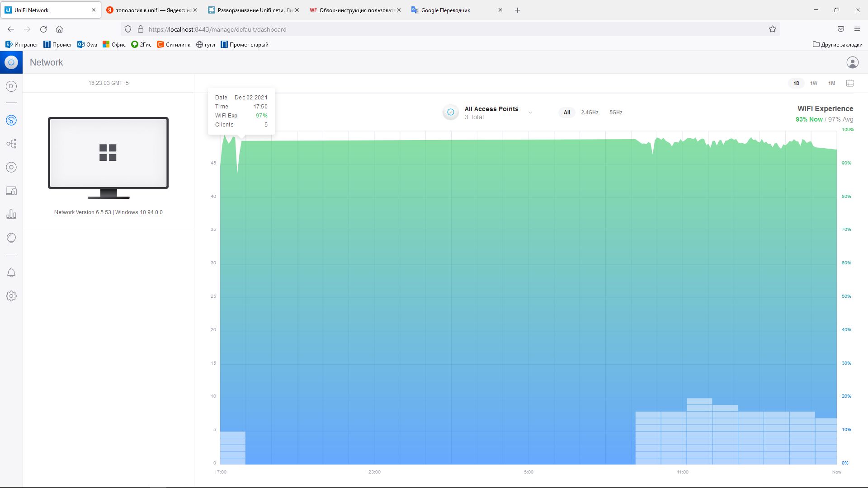The height and width of the screenshot is (488, 868).
Task: Open the site switcher D icon
Action: click(x=11, y=86)
